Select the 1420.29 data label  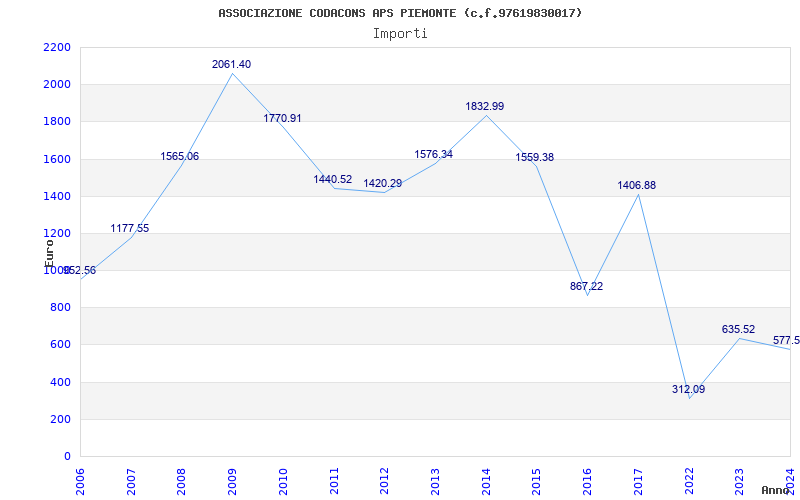(383, 183)
